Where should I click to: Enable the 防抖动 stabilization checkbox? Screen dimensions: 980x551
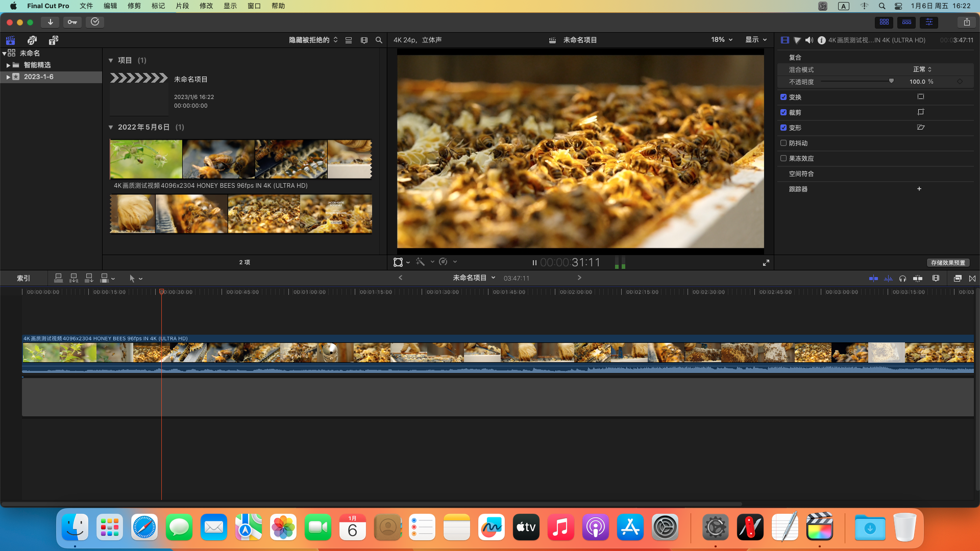click(783, 143)
